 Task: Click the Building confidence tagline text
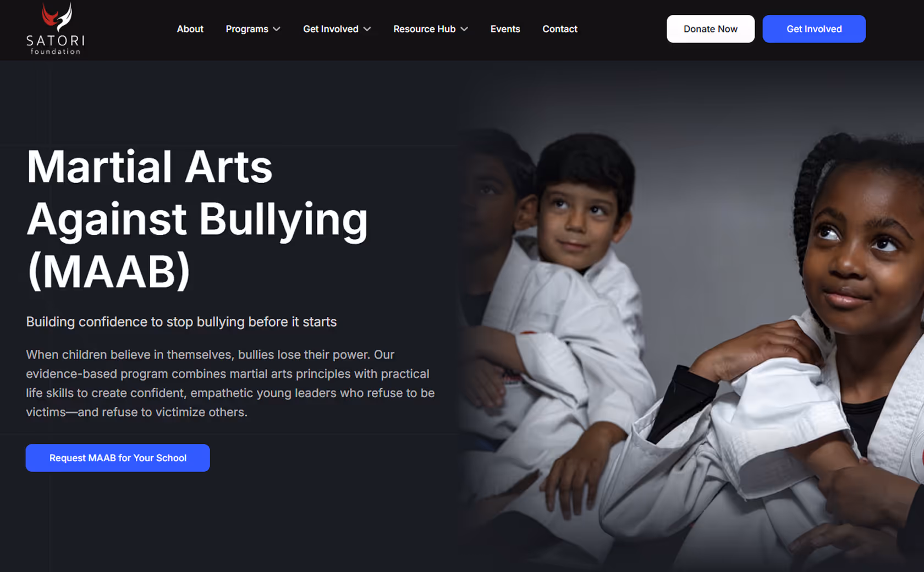click(x=182, y=322)
